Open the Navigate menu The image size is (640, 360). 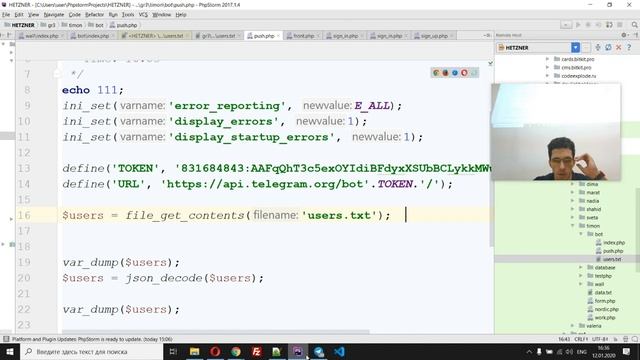54,15
